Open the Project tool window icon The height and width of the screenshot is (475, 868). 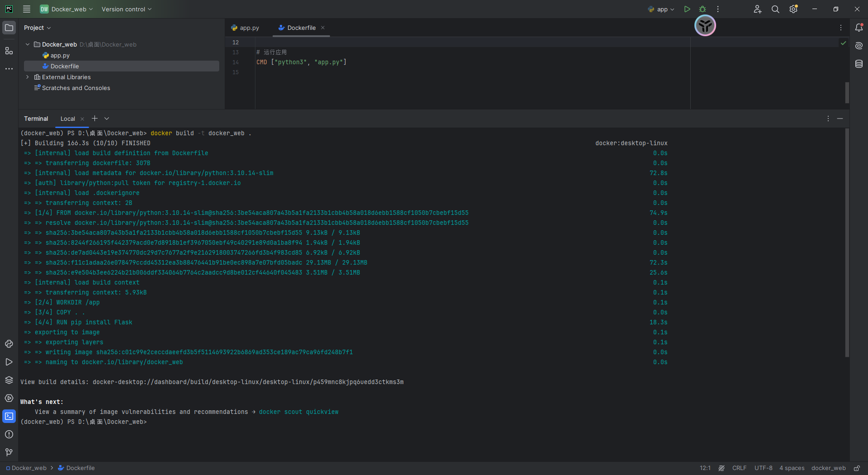(x=9, y=28)
